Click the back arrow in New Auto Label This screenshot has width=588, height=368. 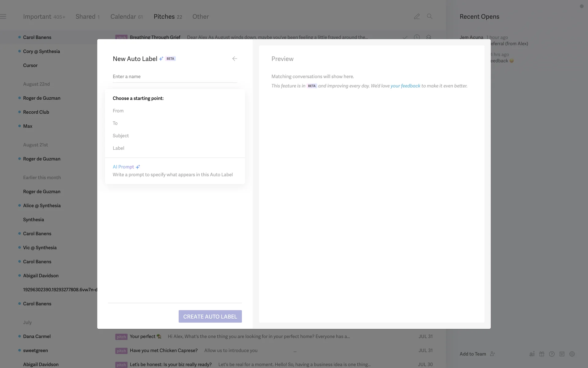point(235,59)
